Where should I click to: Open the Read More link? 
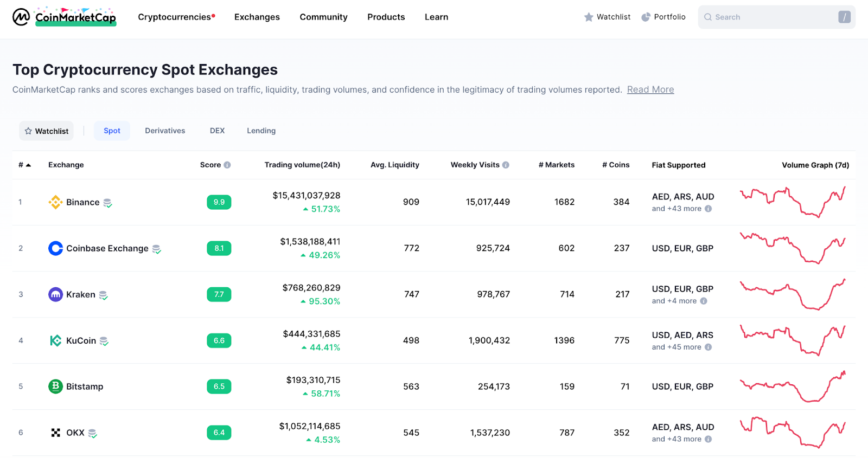click(x=650, y=89)
